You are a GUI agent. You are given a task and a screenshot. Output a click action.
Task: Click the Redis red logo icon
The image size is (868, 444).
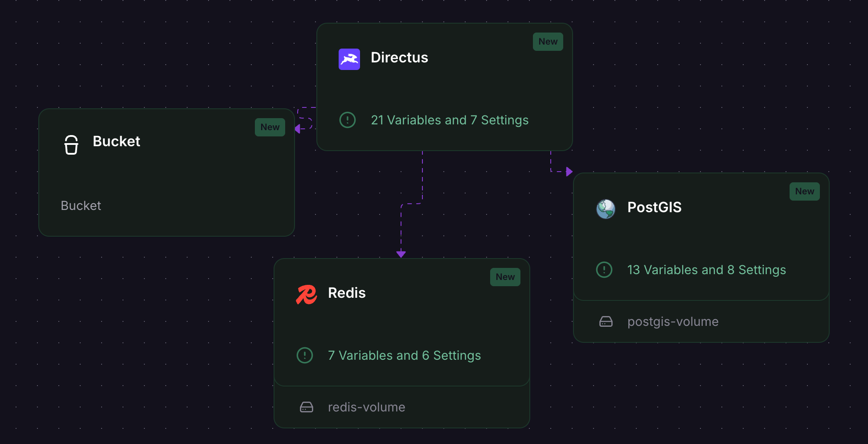pyautogui.click(x=307, y=294)
